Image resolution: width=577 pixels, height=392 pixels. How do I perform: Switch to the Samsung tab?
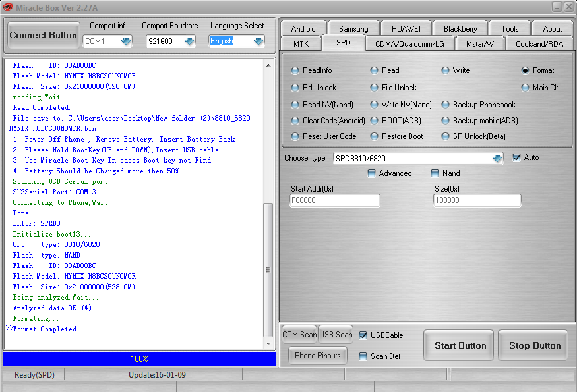353,29
